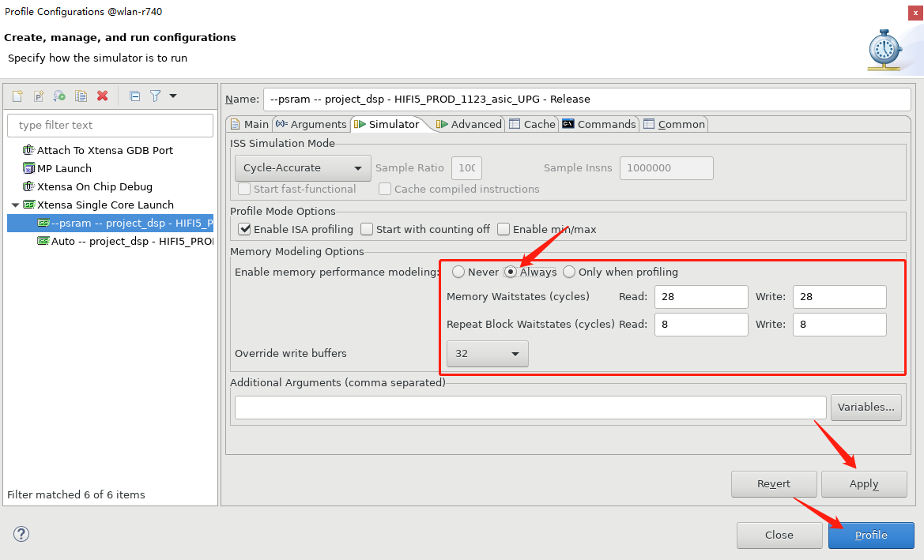
Task: Click the Collapse All toolbar icon
Action: (134, 96)
